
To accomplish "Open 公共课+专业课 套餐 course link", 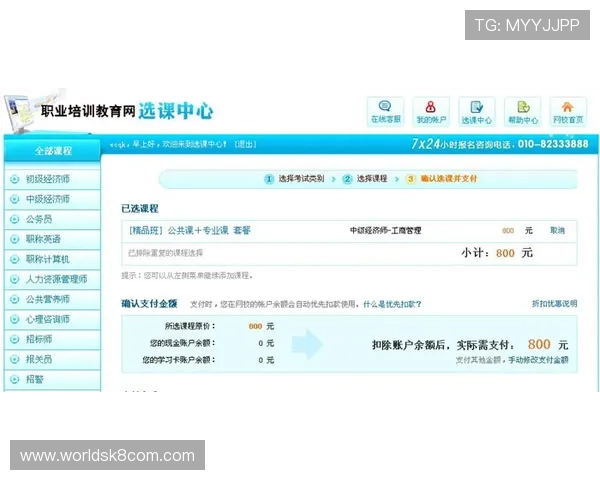I will (190, 230).
